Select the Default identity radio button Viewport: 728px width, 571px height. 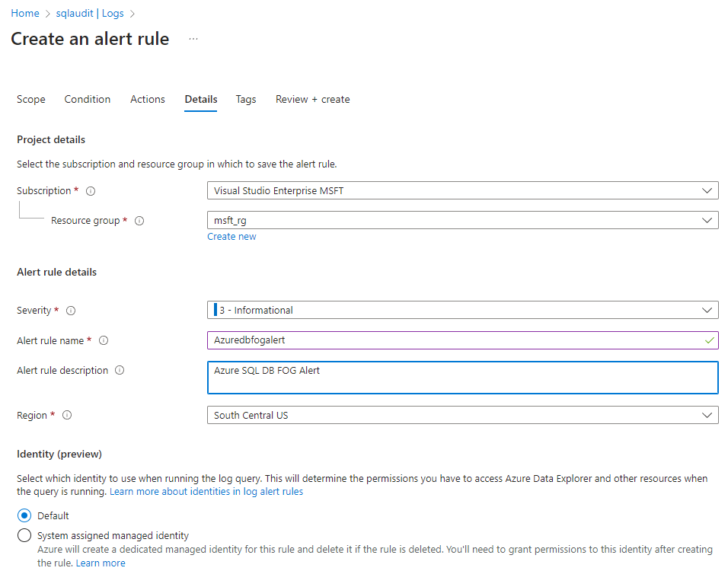point(24,515)
